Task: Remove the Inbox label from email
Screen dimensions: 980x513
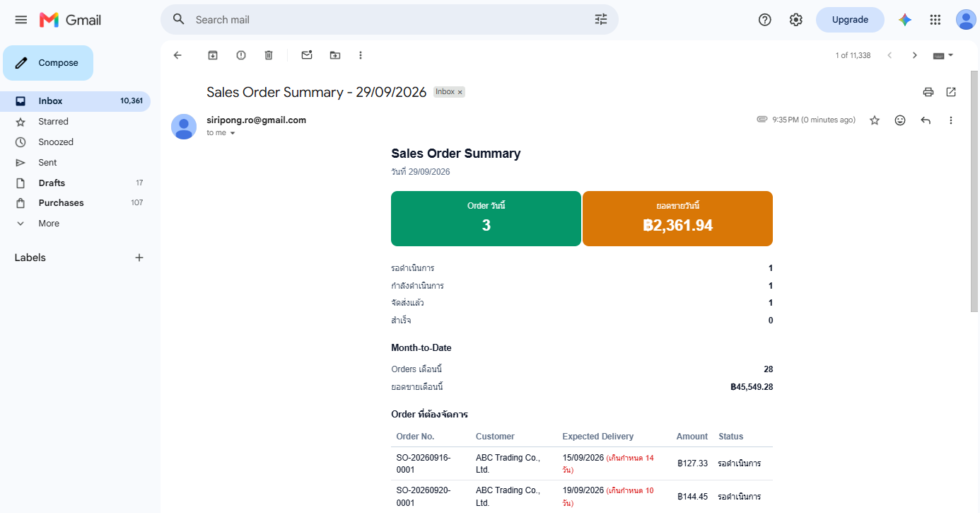Action: 460,92
